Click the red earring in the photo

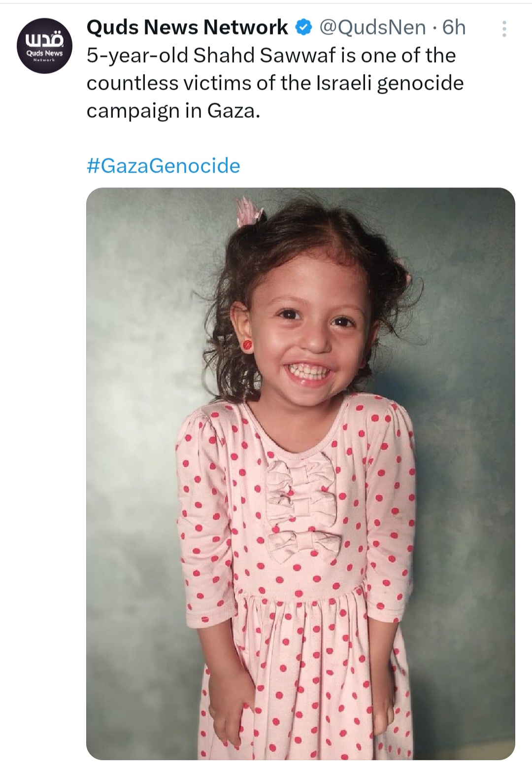click(x=247, y=344)
